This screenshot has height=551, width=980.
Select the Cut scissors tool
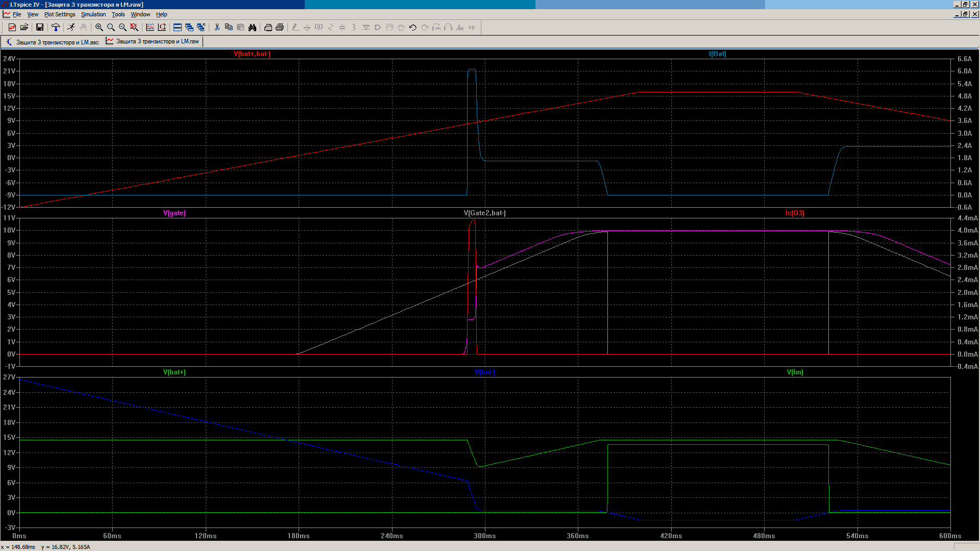217,28
